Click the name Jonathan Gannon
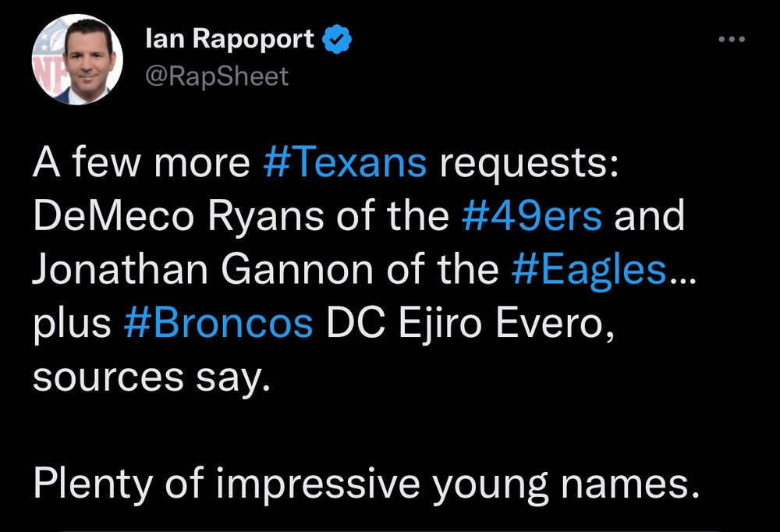780x532 pixels. [x=203, y=269]
